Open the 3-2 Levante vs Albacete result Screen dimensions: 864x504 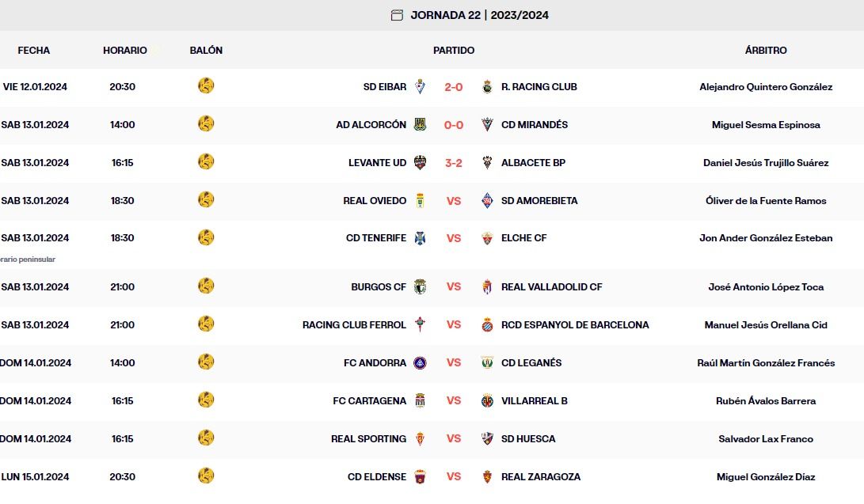pos(454,163)
